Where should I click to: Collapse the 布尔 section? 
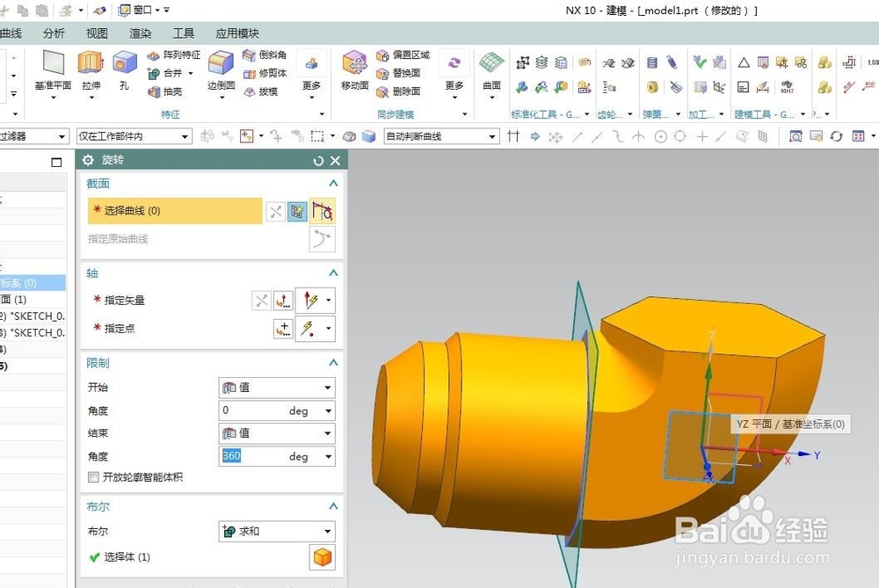(333, 506)
